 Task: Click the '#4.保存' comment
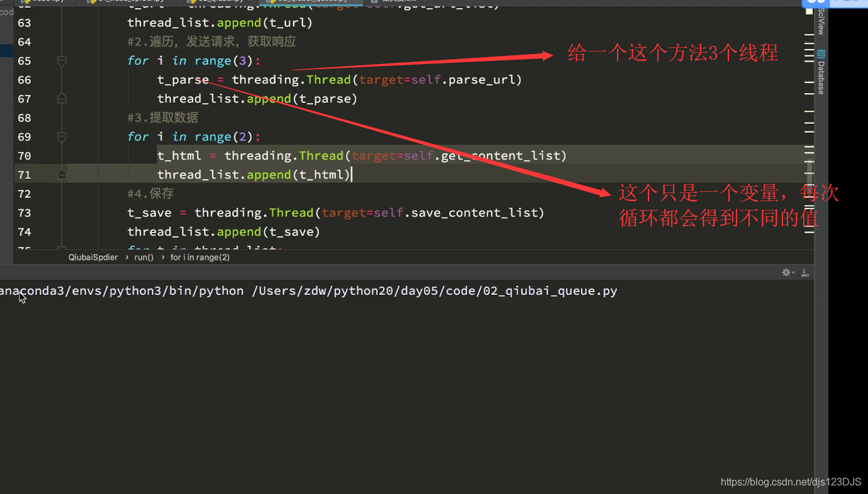coord(150,194)
